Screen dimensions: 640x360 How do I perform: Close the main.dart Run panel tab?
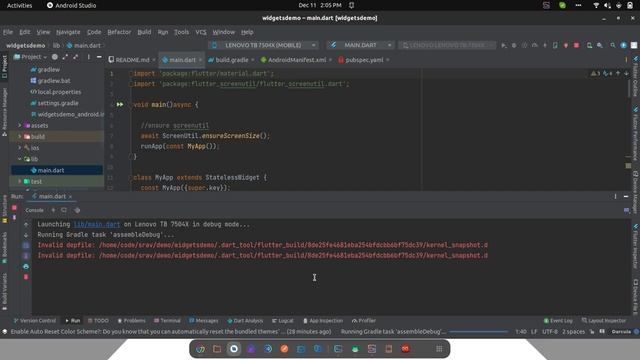[71, 197]
